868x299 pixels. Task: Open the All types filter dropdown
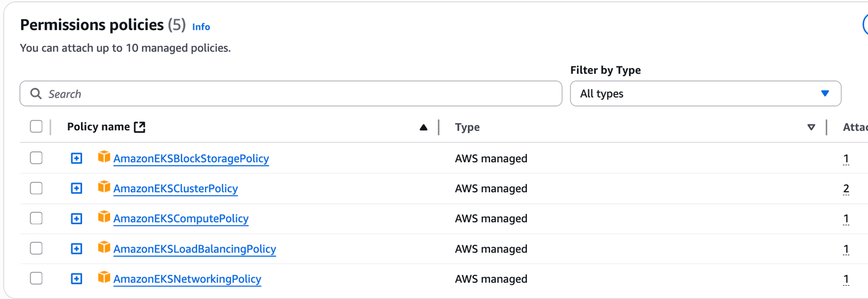click(x=705, y=93)
